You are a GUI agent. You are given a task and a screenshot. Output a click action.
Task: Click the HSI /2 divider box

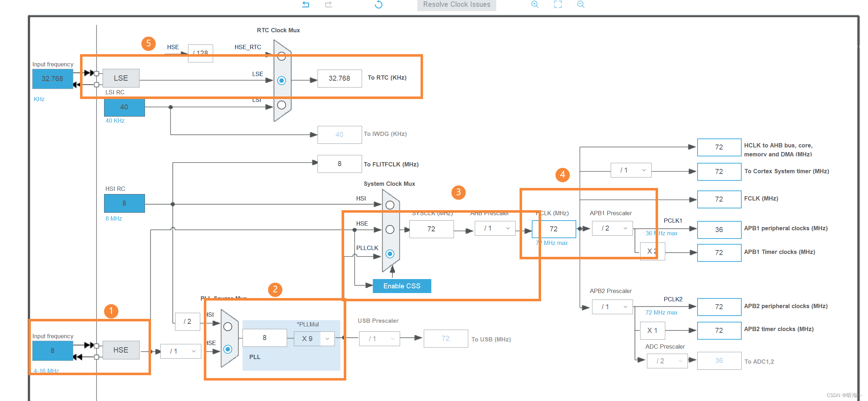(x=187, y=322)
